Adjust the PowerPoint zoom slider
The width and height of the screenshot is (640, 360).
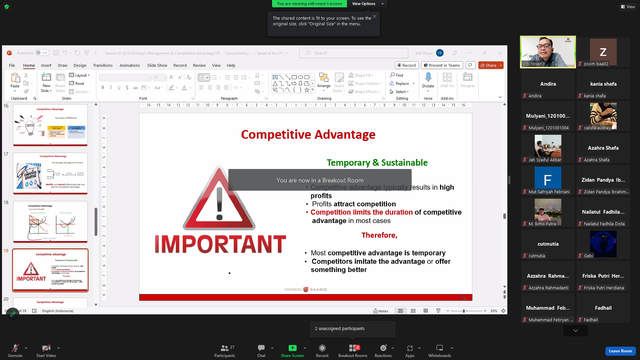464,311
